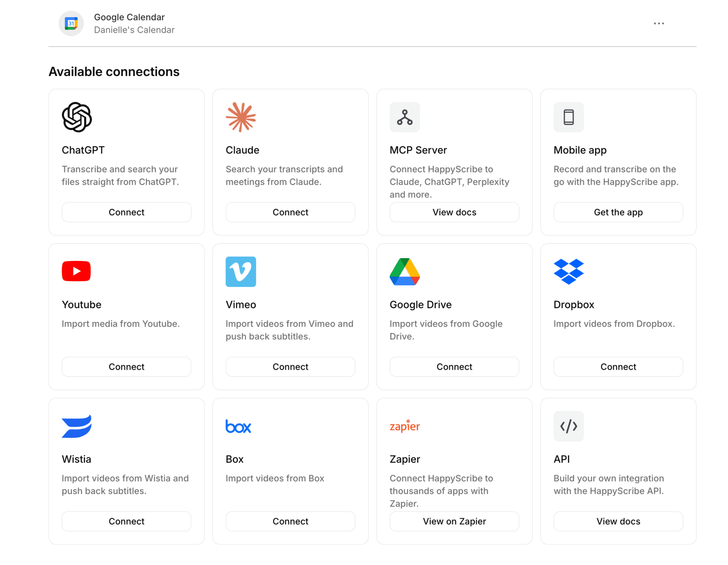Connect the Box integration

(290, 521)
